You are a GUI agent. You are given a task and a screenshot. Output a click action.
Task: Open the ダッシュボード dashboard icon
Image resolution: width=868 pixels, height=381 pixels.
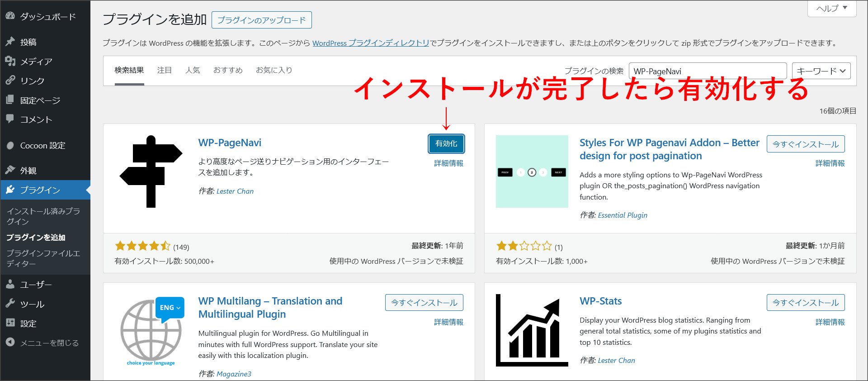10,16
